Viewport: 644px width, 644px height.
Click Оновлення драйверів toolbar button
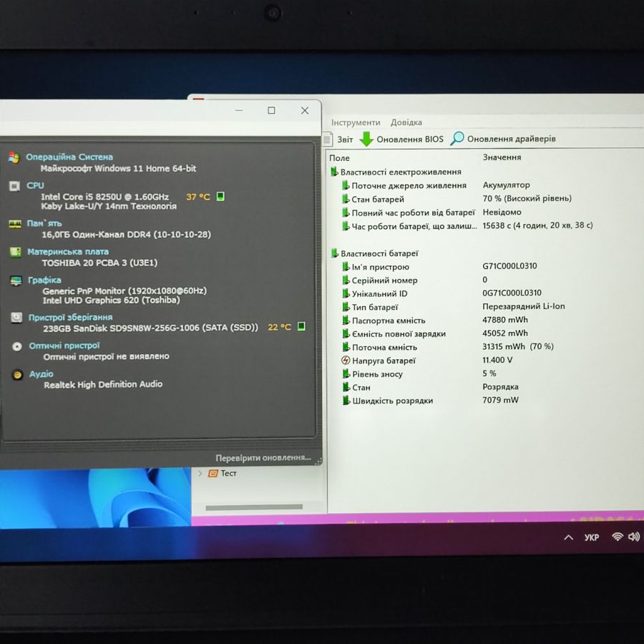tap(503, 138)
